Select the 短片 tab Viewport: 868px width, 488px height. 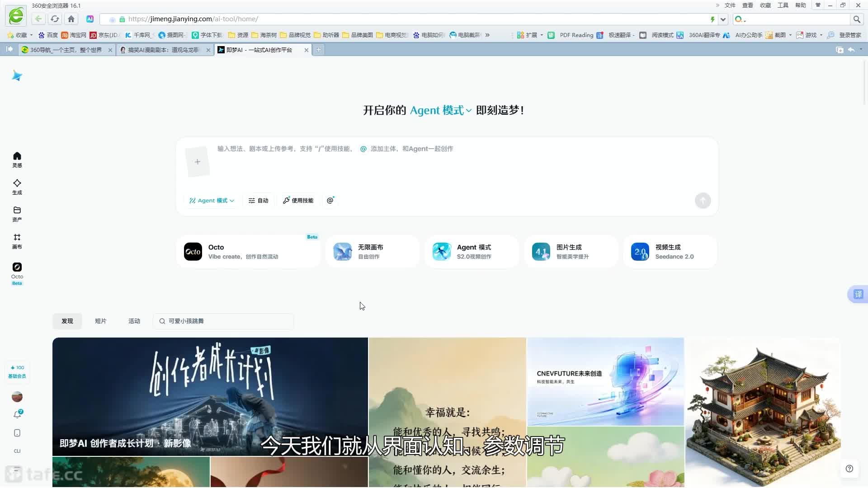tap(101, 321)
